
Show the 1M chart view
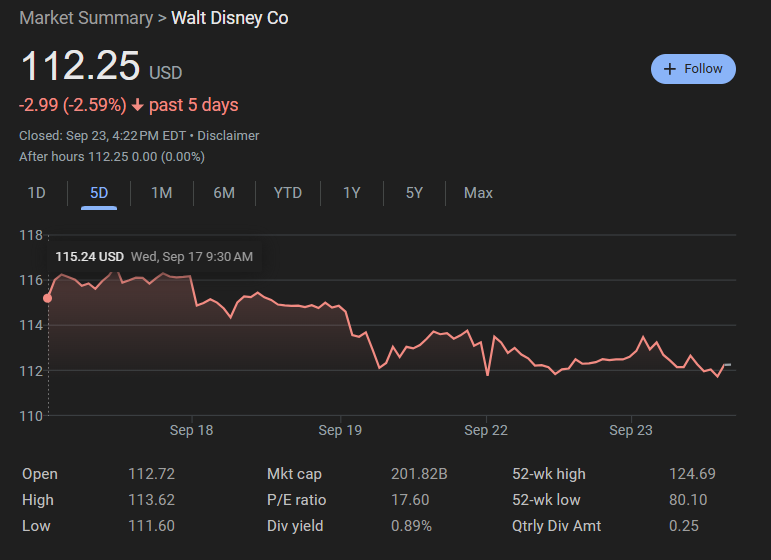tap(161, 193)
